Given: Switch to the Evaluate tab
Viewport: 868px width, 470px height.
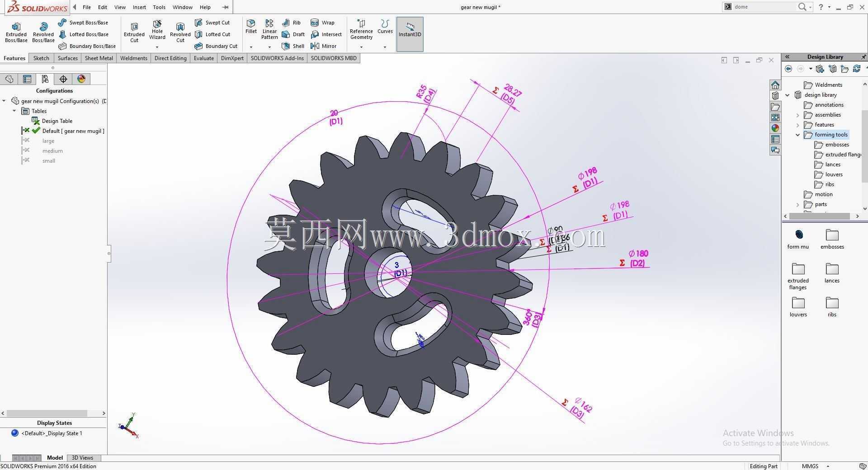Looking at the screenshot, I should pyautogui.click(x=204, y=58).
